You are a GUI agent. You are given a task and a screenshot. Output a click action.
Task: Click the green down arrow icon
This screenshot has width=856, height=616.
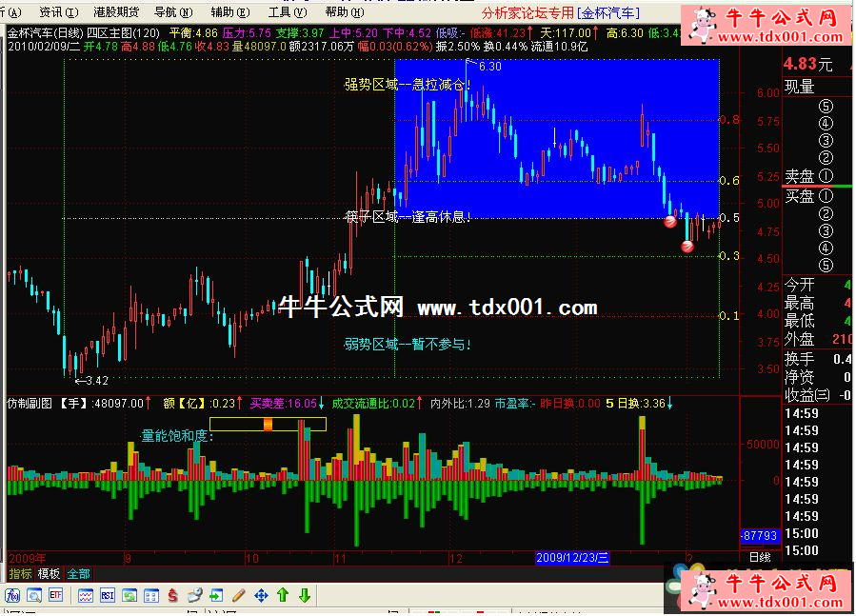click(305, 595)
